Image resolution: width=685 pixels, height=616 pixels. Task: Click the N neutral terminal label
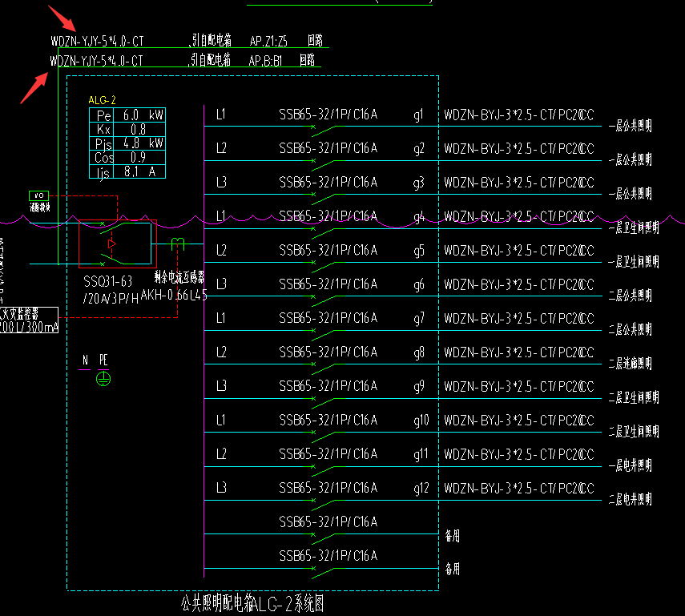pos(85,360)
